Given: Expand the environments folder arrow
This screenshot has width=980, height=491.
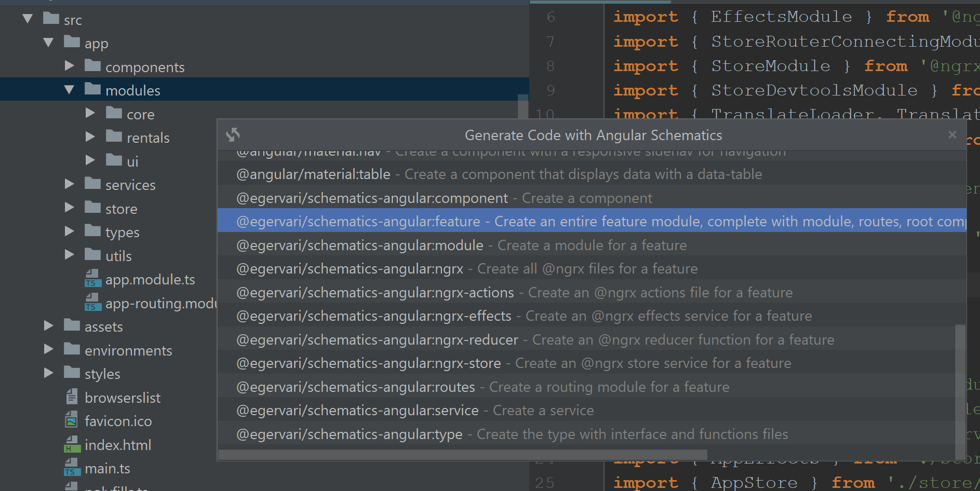Looking at the screenshot, I should point(49,349).
